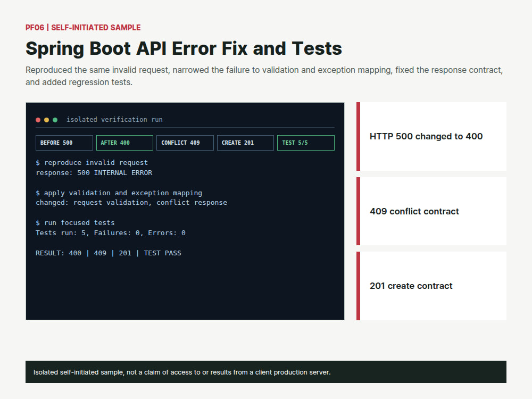
Task: Click the '$ reproduce invalid request' line
Action: click(x=92, y=162)
